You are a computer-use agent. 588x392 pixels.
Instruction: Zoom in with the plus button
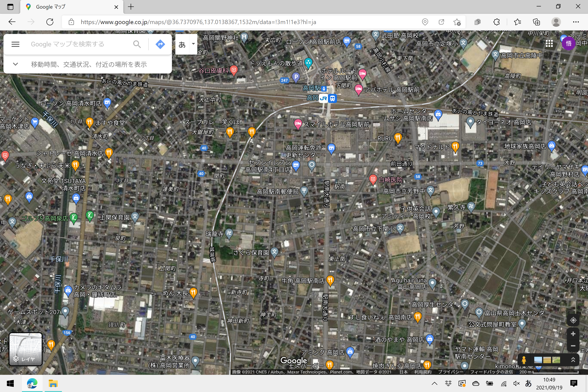(x=573, y=334)
